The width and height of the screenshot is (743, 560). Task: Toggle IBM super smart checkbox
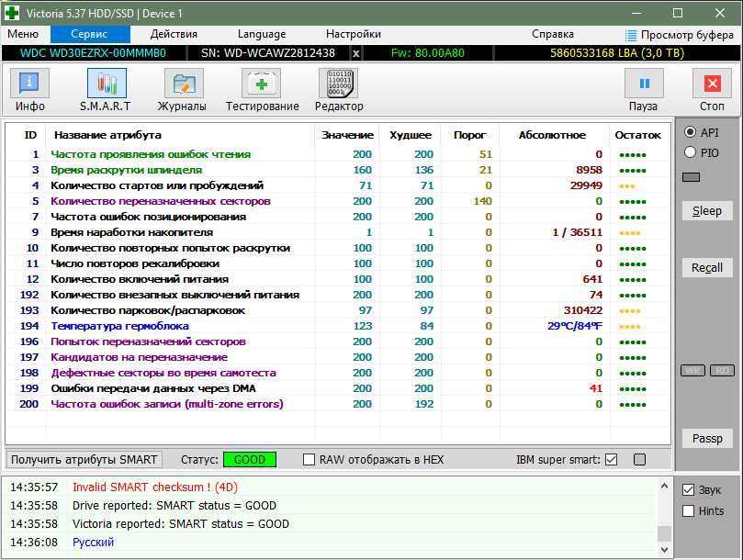[x=612, y=460]
